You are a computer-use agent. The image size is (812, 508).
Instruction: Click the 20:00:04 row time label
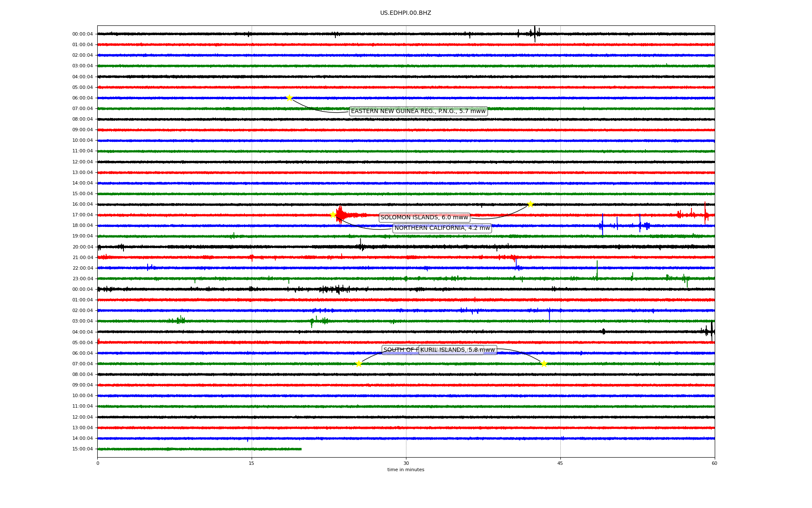coord(82,247)
